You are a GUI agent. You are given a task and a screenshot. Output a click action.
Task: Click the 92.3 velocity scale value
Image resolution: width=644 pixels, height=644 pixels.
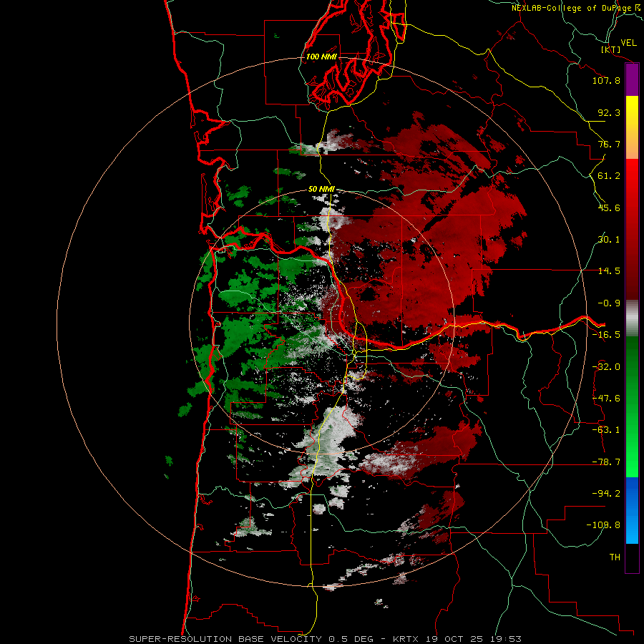(x=609, y=112)
